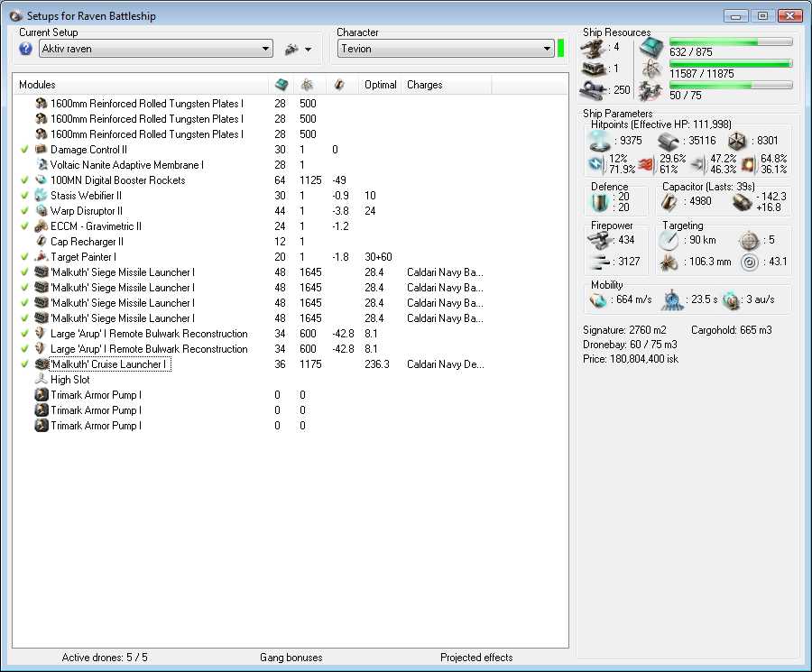Viewport: 812px width, 672px height.
Task: Click the blue help question-mark icon
Action: (25, 49)
